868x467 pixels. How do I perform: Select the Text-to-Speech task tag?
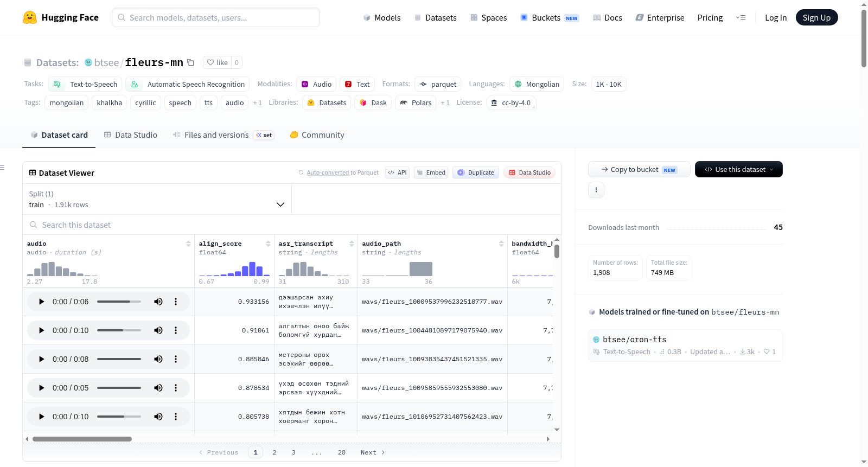(85, 84)
